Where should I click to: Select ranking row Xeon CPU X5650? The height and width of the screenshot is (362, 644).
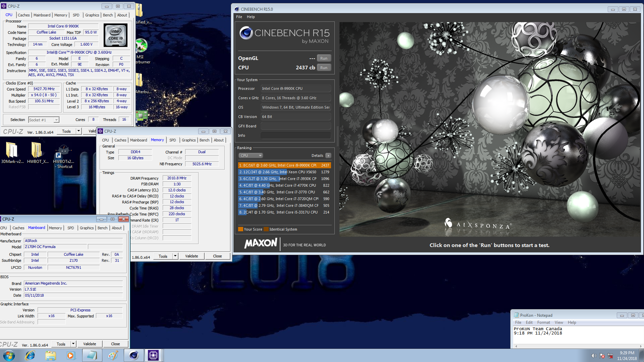click(284, 172)
